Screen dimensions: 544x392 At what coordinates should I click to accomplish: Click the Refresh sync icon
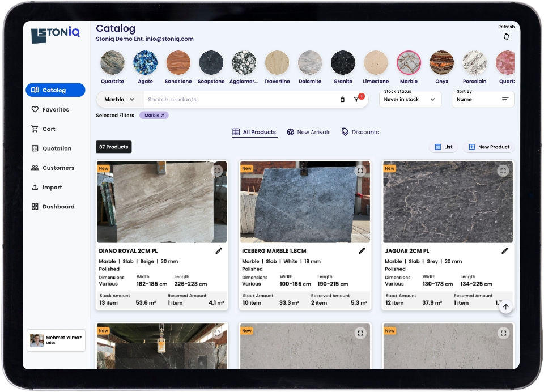[506, 36]
